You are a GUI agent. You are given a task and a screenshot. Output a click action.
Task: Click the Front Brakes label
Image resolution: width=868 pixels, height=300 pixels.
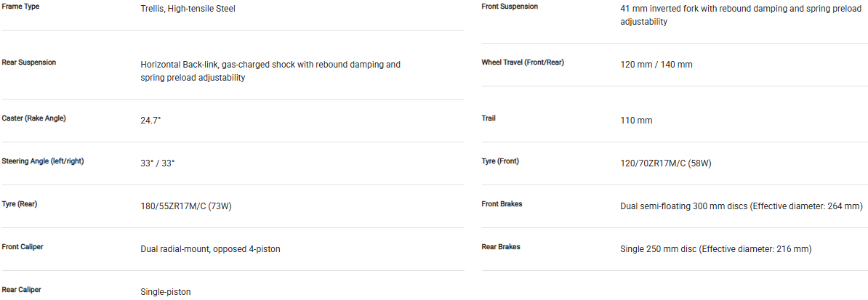tap(502, 204)
